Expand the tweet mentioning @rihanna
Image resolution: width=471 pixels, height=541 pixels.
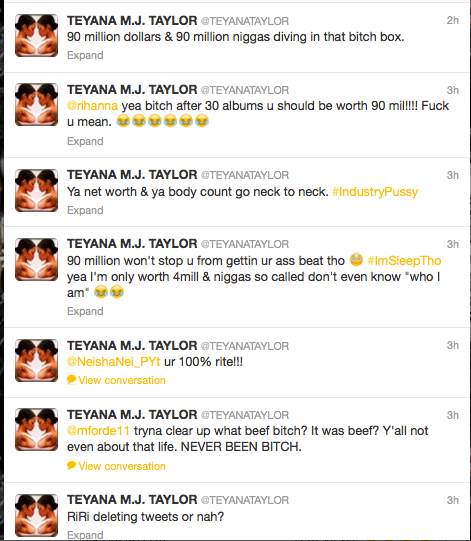point(85,141)
